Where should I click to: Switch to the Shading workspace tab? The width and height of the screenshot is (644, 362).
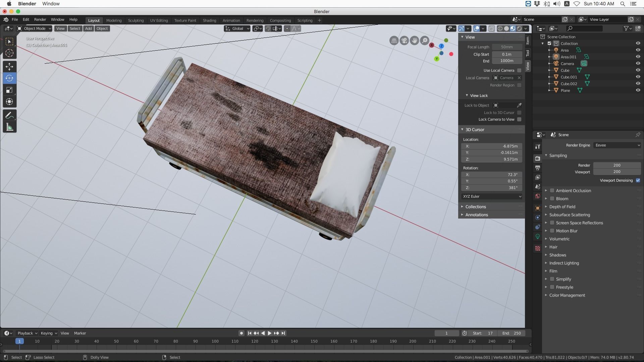209,20
